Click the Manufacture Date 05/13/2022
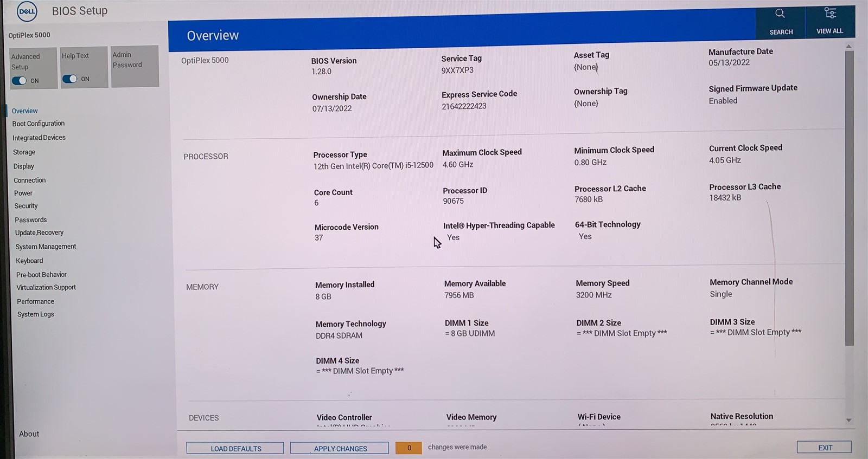This screenshot has height=459, width=868. (x=729, y=62)
